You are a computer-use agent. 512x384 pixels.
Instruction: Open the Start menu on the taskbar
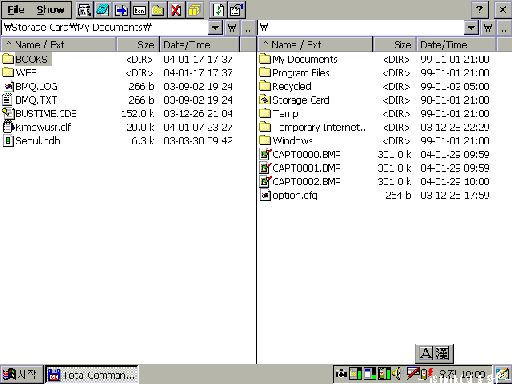click(21, 375)
